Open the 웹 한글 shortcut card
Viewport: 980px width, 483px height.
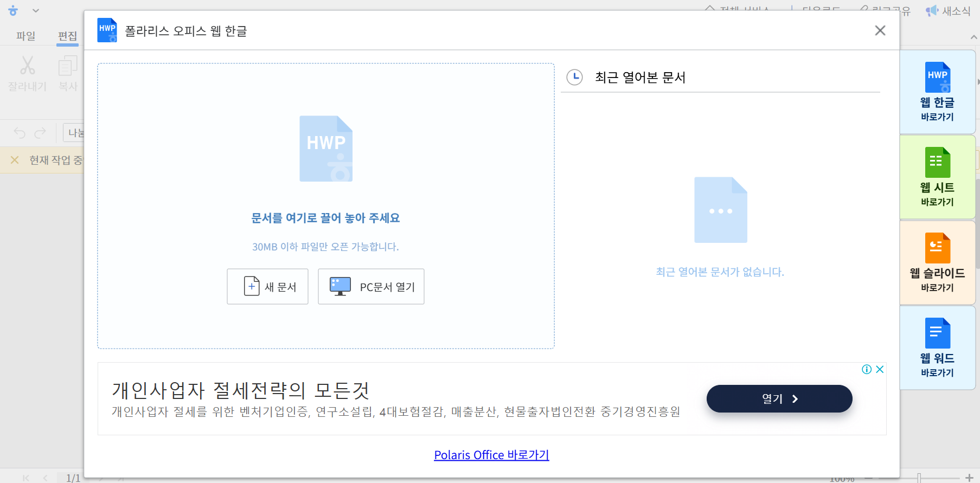937,92
